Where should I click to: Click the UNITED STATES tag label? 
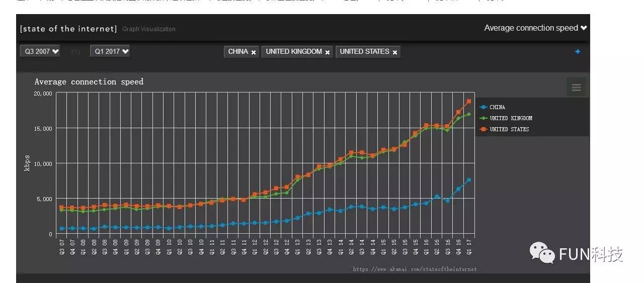(x=364, y=51)
